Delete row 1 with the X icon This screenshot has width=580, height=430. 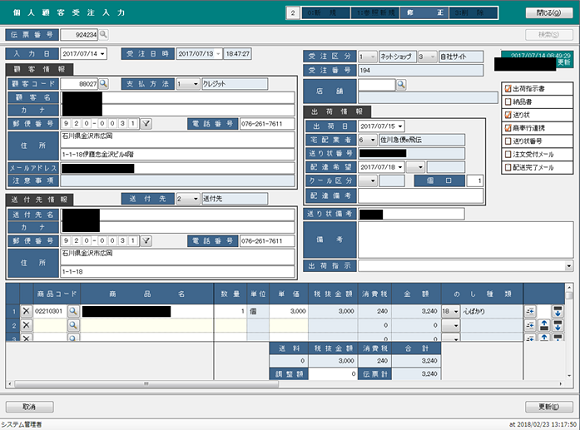tap(26, 311)
